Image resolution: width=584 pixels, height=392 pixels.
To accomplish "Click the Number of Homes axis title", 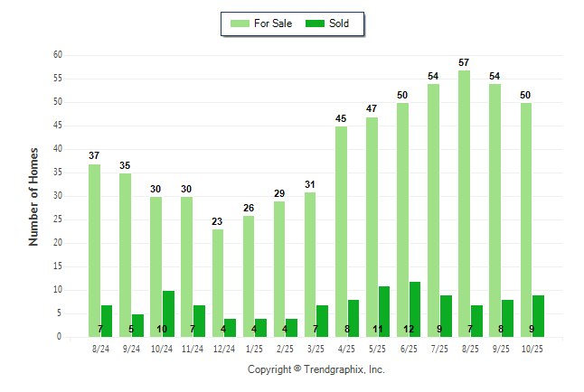I will pos(33,196).
